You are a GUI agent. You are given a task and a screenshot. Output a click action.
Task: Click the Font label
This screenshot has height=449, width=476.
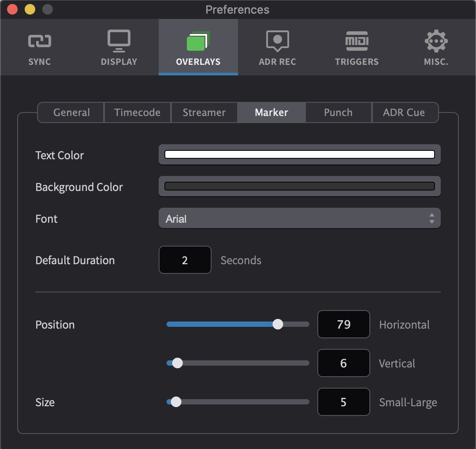coord(46,219)
